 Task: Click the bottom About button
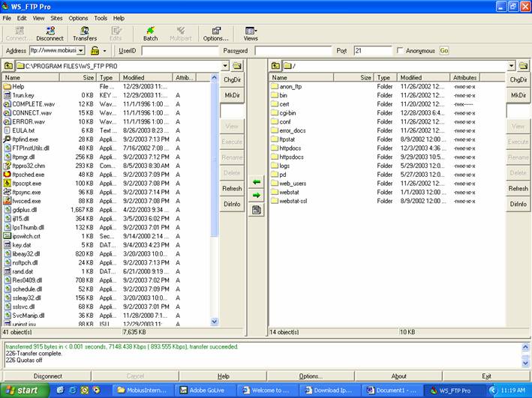pyautogui.click(x=398, y=376)
